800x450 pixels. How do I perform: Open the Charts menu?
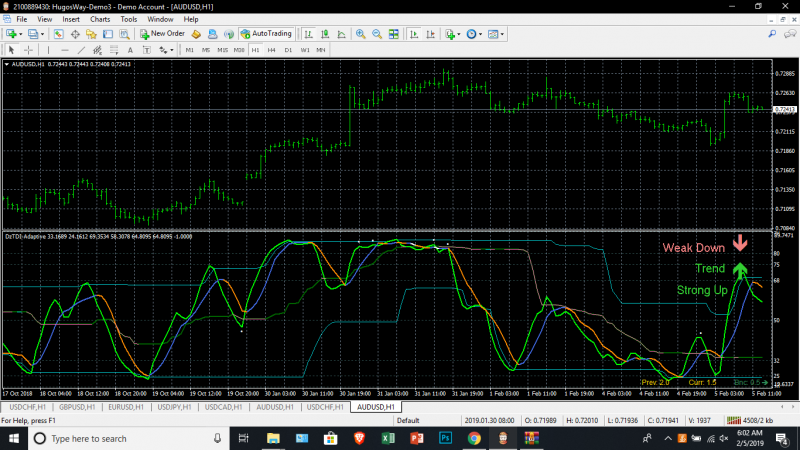point(100,19)
